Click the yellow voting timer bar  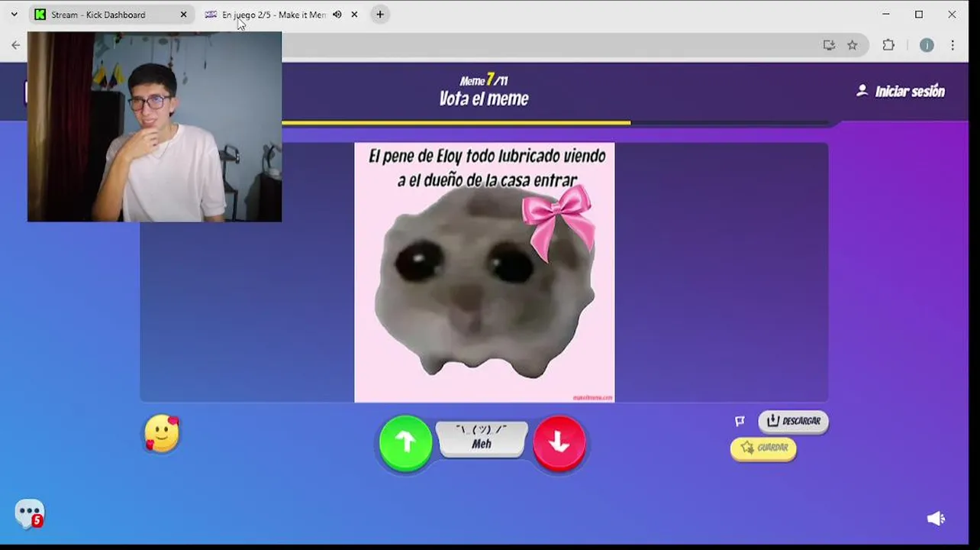(456, 122)
